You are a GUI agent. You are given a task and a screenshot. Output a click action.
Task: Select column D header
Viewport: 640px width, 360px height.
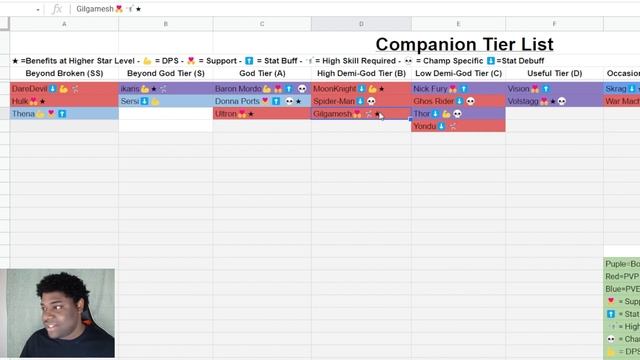pyautogui.click(x=361, y=24)
